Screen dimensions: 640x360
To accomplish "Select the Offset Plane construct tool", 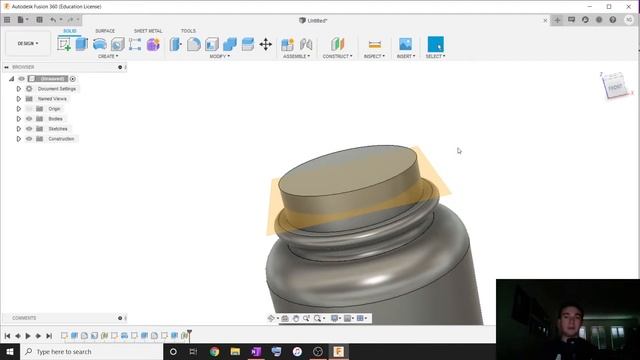I will [338, 44].
